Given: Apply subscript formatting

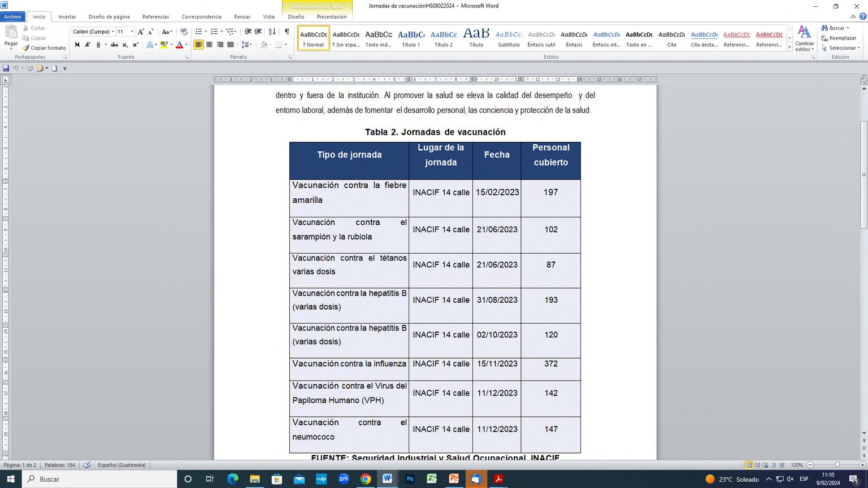Looking at the screenshot, I should [125, 45].
